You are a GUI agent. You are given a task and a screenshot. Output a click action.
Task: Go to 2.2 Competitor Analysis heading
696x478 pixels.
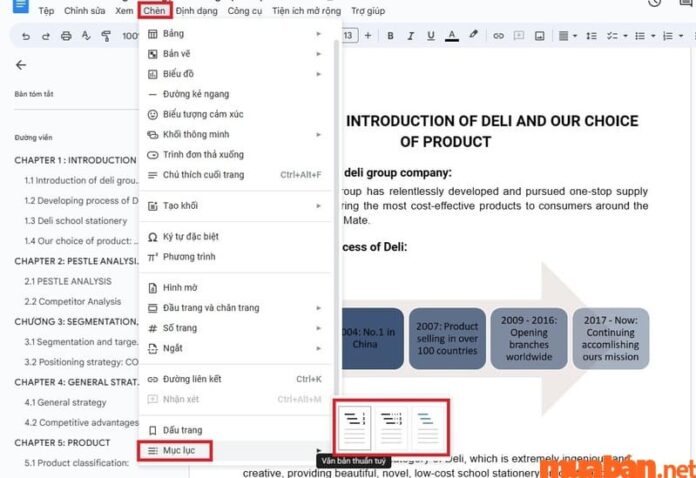click(73, 301)
